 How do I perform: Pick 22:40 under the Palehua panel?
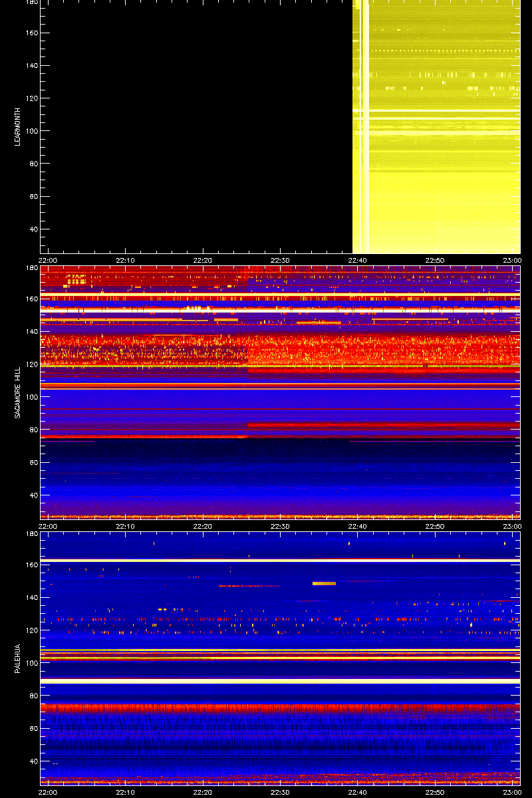click(x=358, y=792)
